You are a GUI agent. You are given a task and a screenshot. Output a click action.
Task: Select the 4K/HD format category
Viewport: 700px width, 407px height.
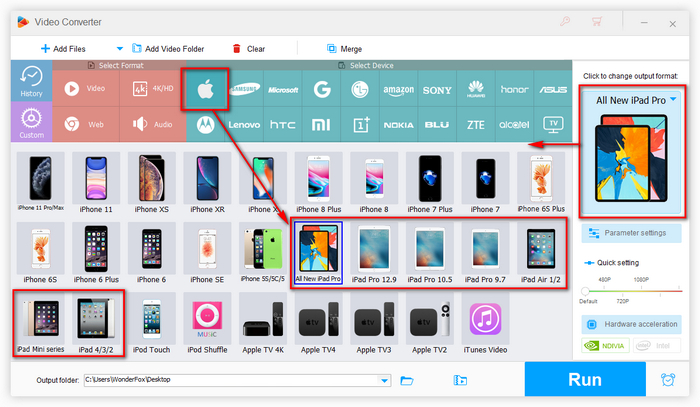(153, 88)
